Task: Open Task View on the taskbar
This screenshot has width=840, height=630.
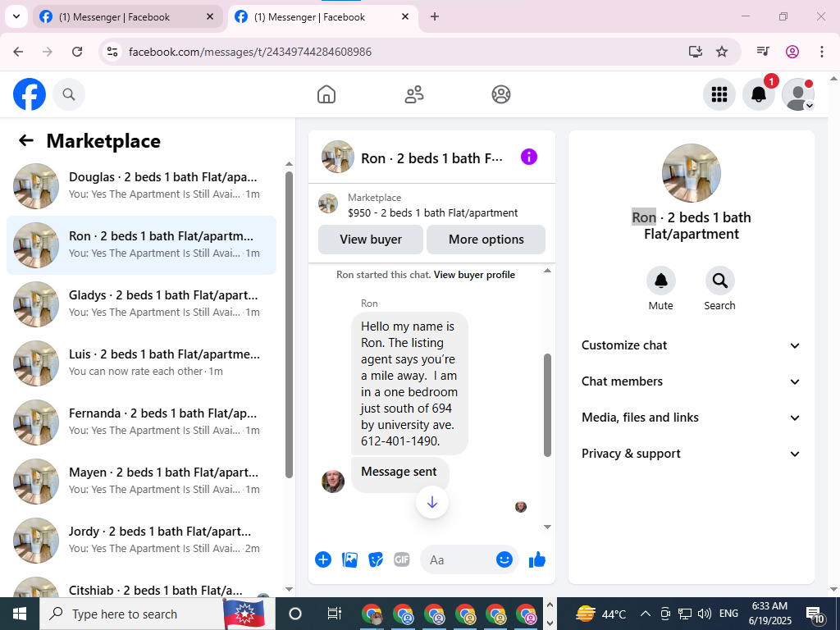Action: coord(334,614)
